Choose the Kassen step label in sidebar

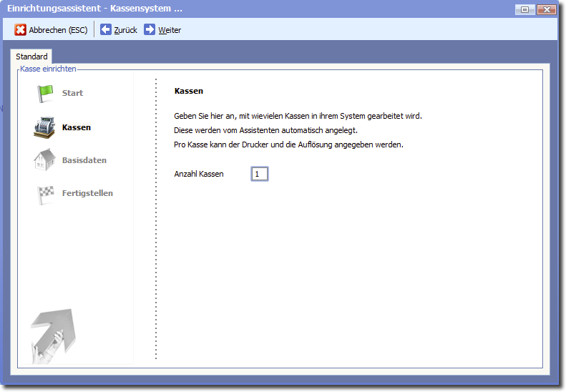point(77,127)
